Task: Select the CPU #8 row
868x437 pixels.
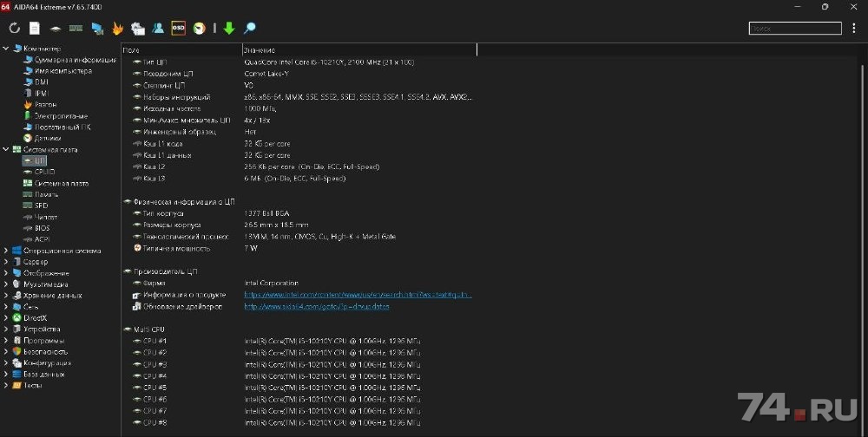Action: point(299,422)
